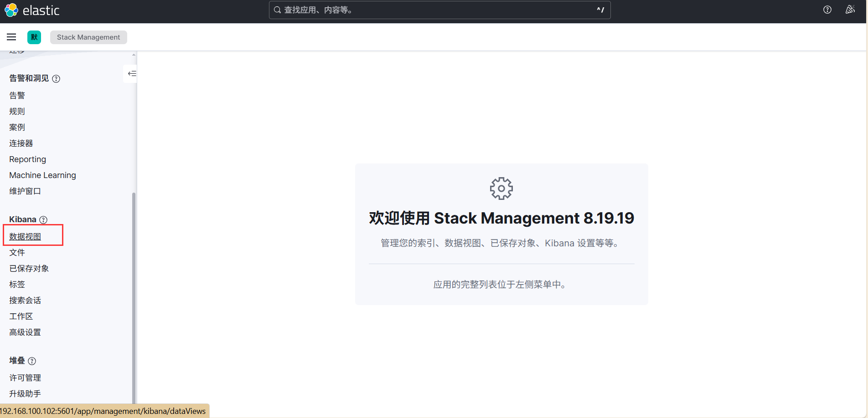Open 文件 under Kibana
This screenshot has height=418, width=868.
click(x=17, y=253)
